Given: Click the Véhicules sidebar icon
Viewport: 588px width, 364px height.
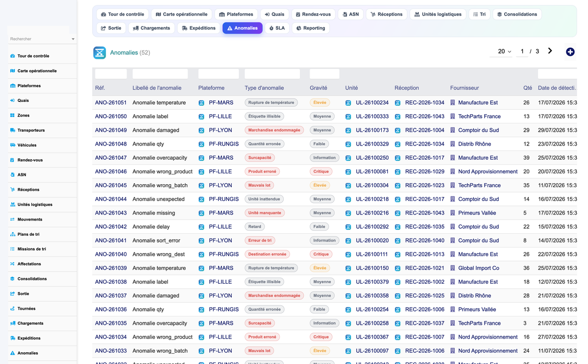Looking at the screenshot, I should 12,145.
